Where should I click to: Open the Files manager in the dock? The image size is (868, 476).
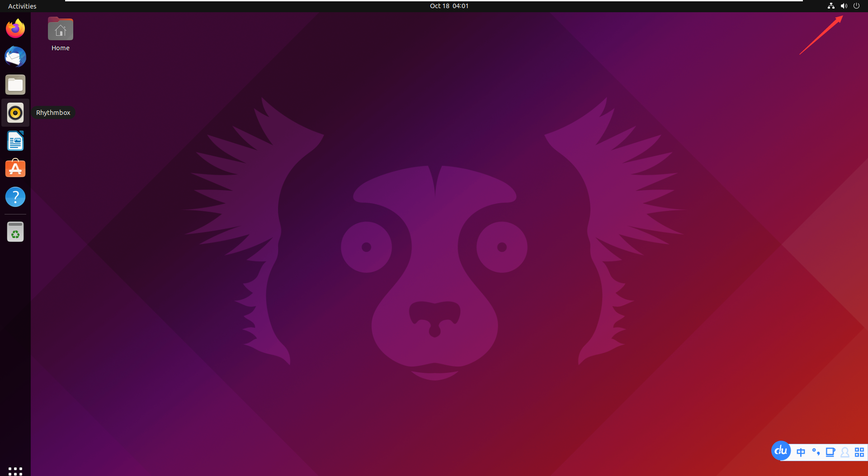(x=15, y=85)
